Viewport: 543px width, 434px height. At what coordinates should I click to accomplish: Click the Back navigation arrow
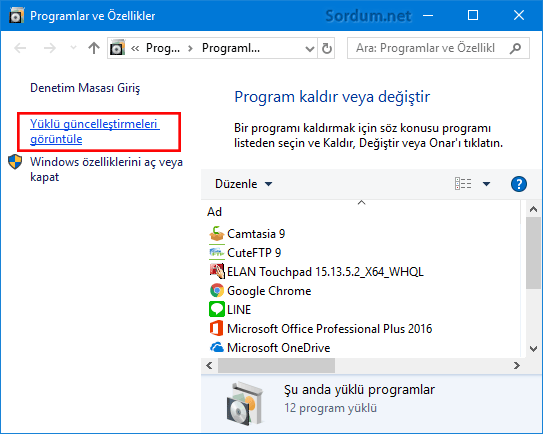click(20, 48)
